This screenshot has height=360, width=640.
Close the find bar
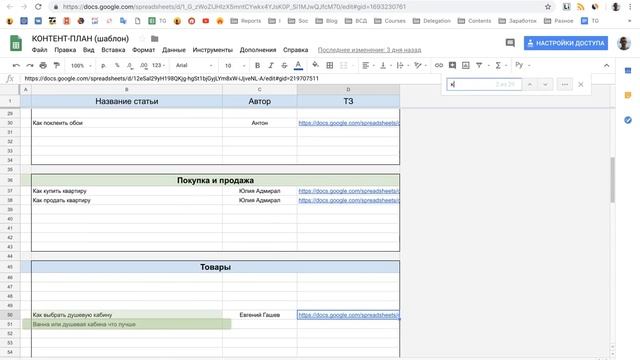[x=581, y=84]
